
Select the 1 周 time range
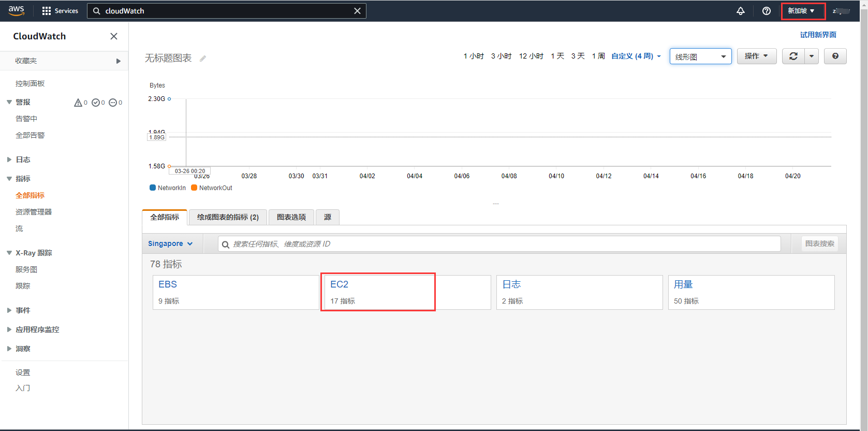[x=598, y=56]
